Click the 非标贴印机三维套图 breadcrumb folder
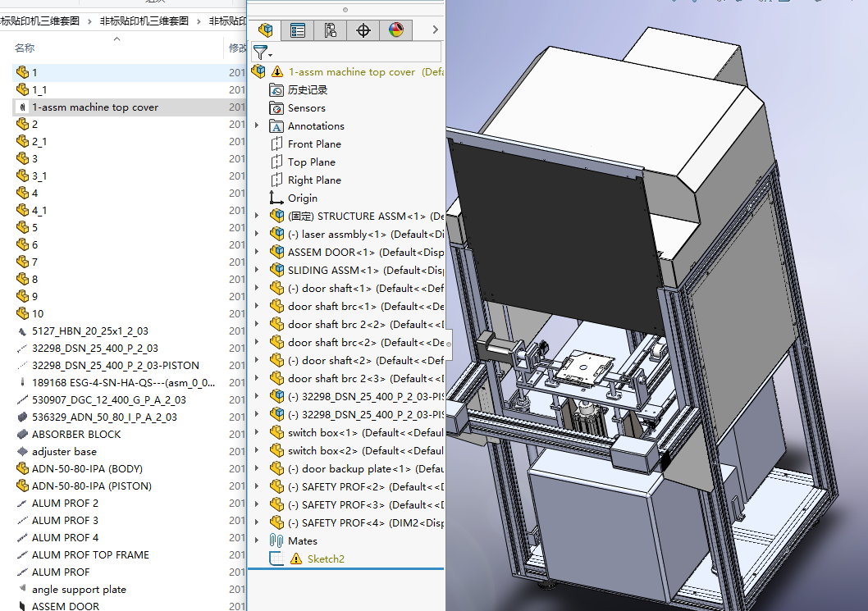The image size is (868, 611). coord(144,21)
